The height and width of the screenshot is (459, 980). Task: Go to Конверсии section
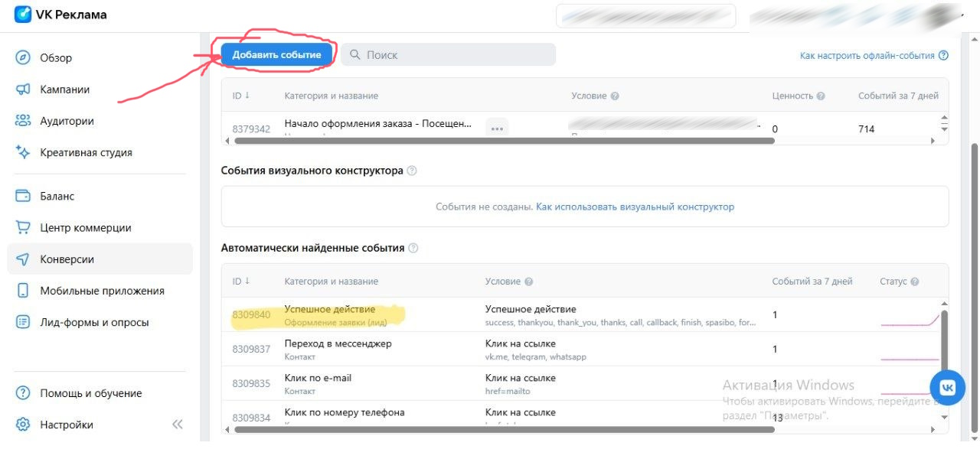(100, 259)
